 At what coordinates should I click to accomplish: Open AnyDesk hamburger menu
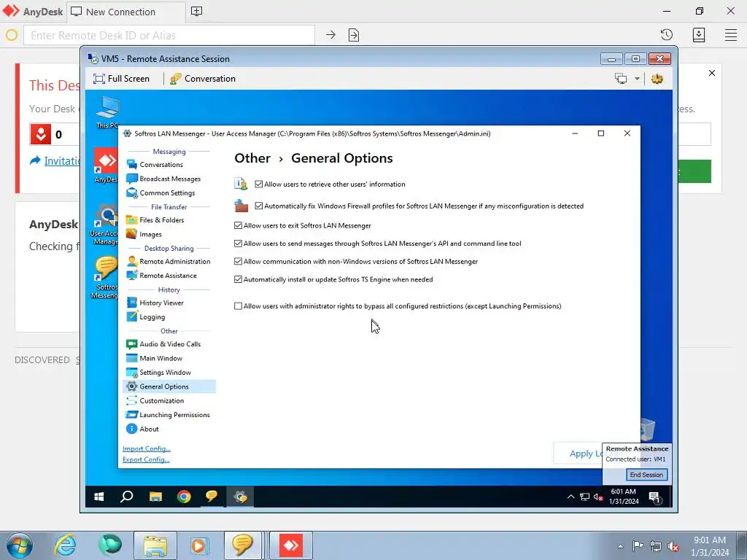pos(731,35)
